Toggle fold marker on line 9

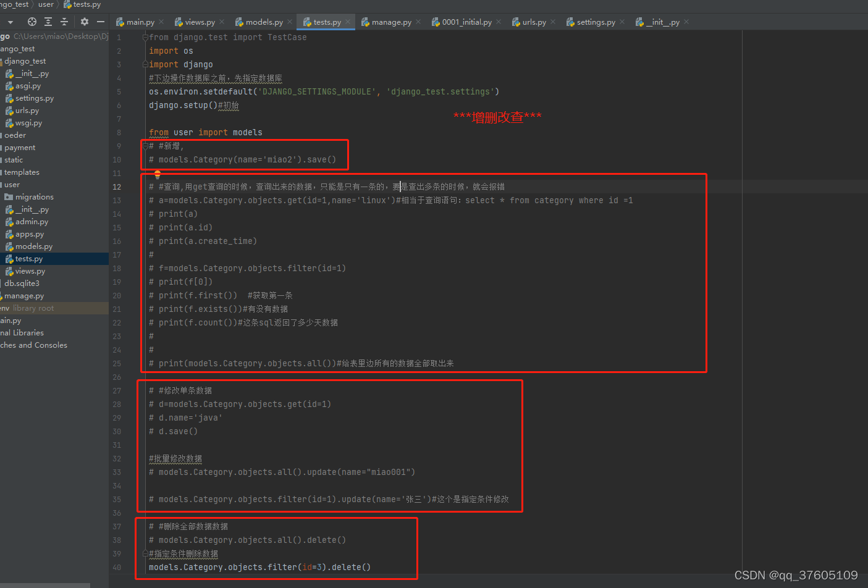(x=145, y=146)
